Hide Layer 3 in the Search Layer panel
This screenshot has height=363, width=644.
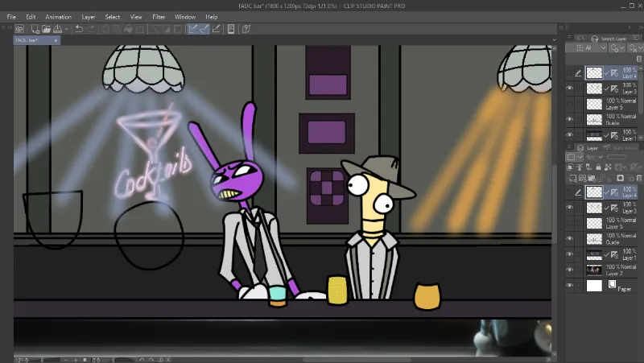coord(570,88)
